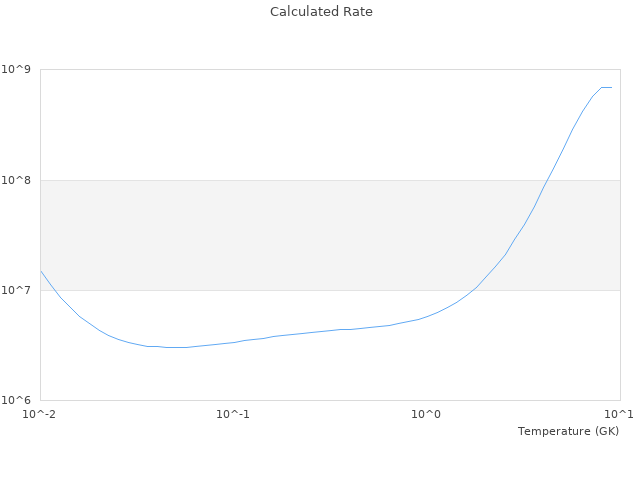Click the "Calculated Rate" chart title
The image size is (640, 480).
(x=320, y=12)
